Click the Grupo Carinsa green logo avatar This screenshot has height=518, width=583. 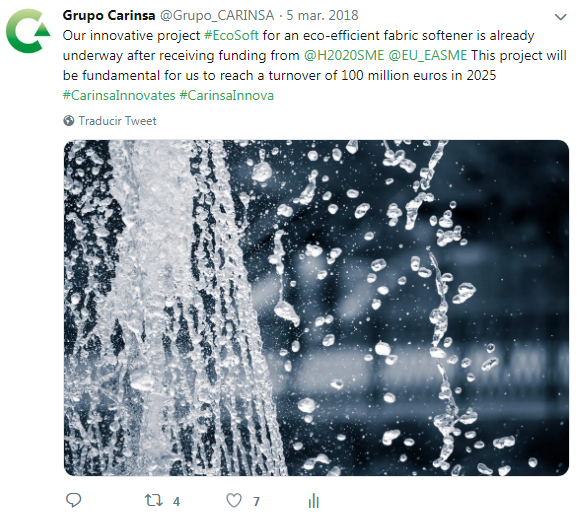point(28,31)
